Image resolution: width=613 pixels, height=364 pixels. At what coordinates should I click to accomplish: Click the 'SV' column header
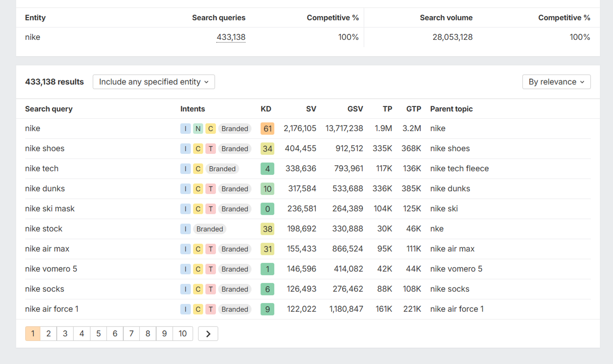pos(311,109)
